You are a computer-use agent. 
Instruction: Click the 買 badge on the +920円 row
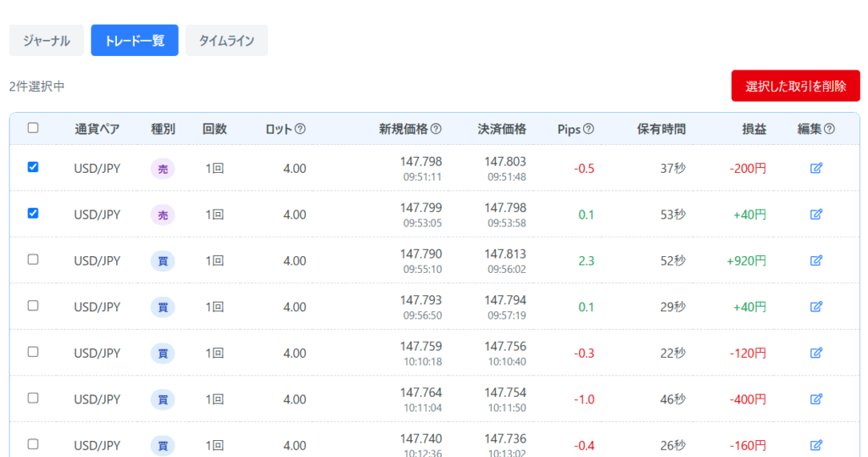point(163,261)
